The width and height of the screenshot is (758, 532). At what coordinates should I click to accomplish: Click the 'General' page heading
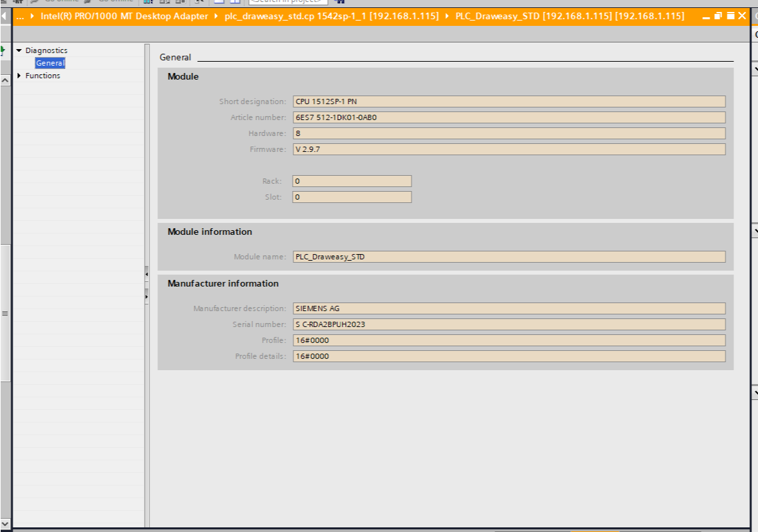pyautogui.click(x=175, y=57)
